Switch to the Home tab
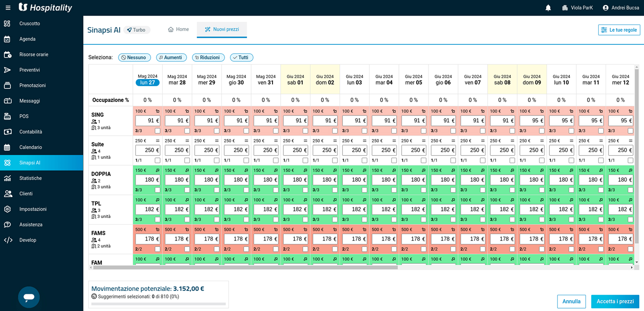Viewport: 644px width, 311px height. pyautogui.click(x=178, y=29)
